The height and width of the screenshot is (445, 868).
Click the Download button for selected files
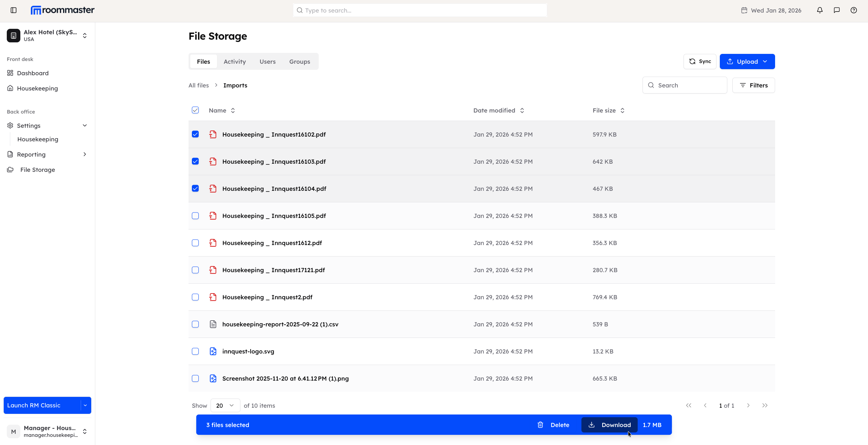609,425
